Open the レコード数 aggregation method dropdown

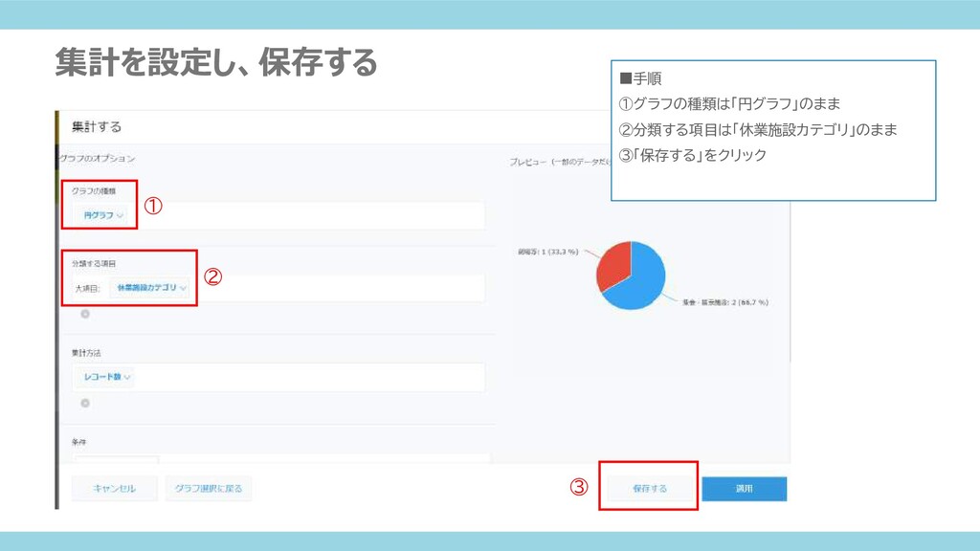click(x=106, y=377)
